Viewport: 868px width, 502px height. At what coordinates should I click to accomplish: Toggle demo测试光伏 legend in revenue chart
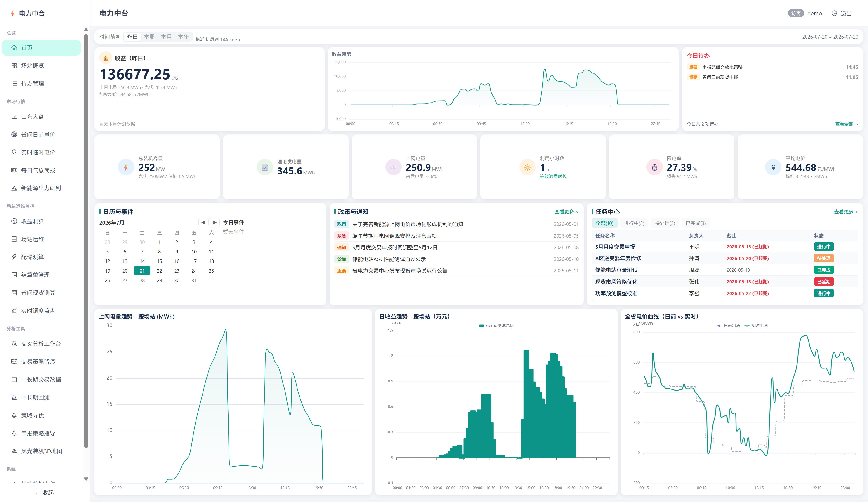496,325
